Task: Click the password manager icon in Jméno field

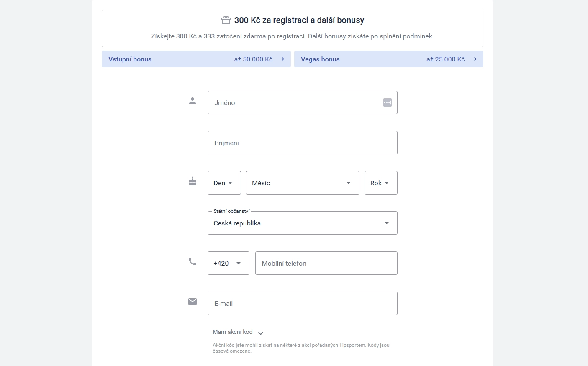Action: coord(388,102)
